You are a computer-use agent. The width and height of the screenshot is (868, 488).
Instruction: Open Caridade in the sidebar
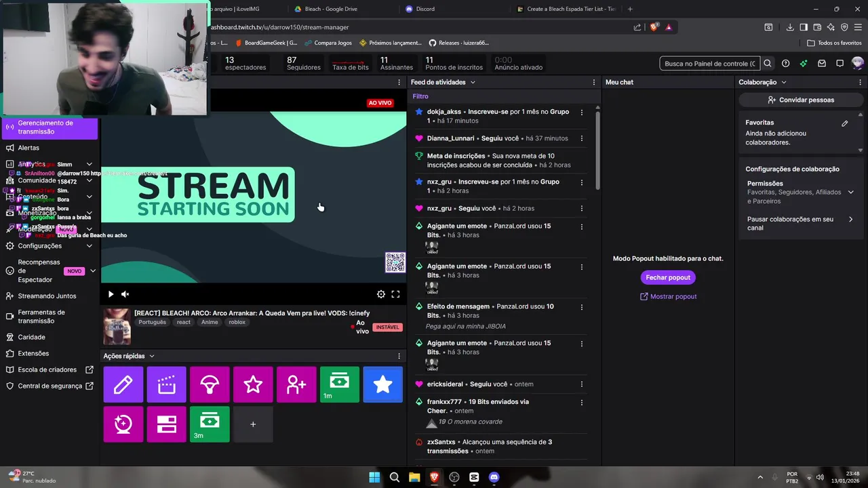click(x=31, y=337)
